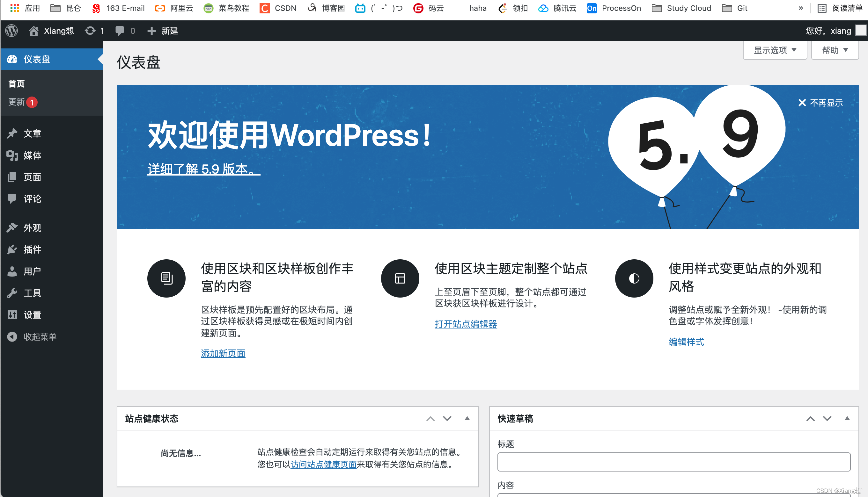Click the 设置 settings icon
The height and width of the screenshot is (497, 868).
pos(12,315)
